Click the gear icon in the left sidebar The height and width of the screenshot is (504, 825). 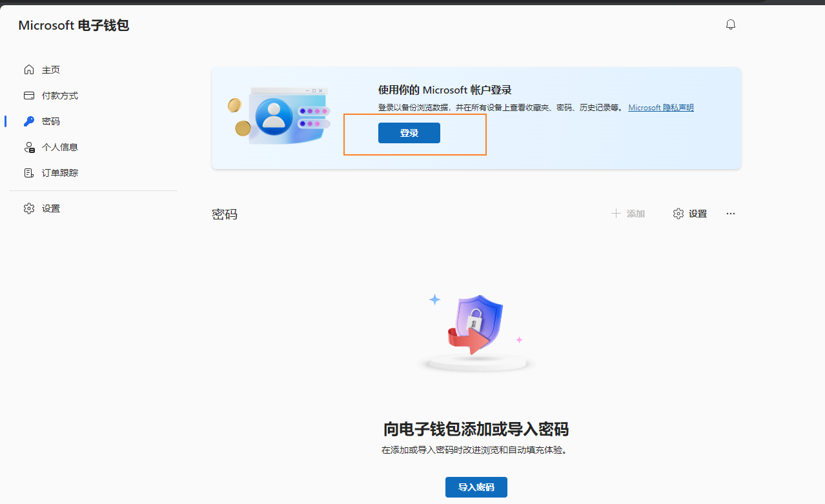29,208
